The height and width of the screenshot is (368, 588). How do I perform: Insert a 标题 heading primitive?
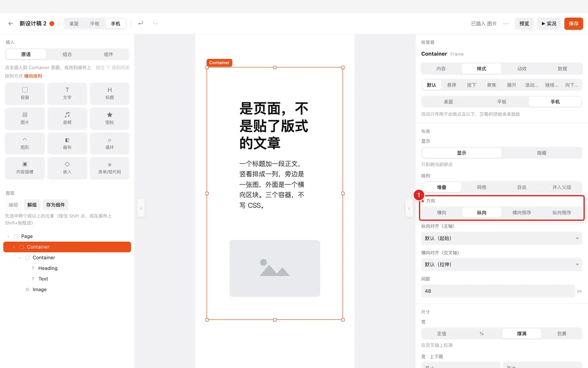(x=110, y=93)
